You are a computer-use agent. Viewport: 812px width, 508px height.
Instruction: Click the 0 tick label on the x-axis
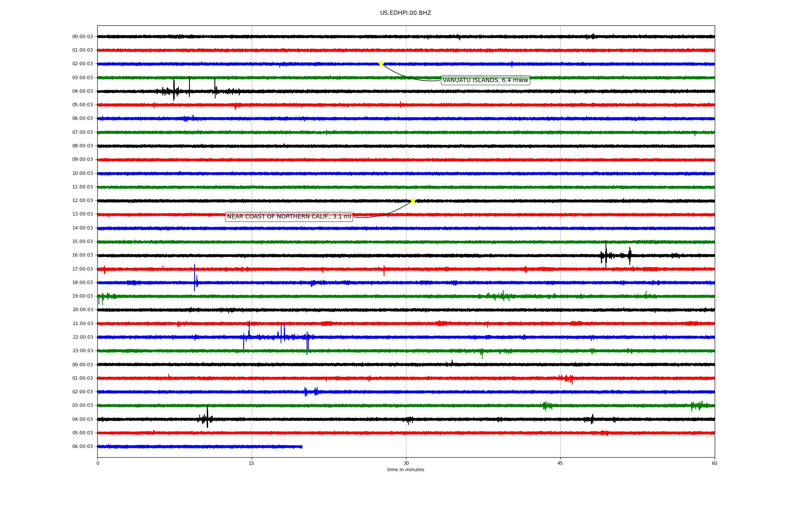point(98,463)
